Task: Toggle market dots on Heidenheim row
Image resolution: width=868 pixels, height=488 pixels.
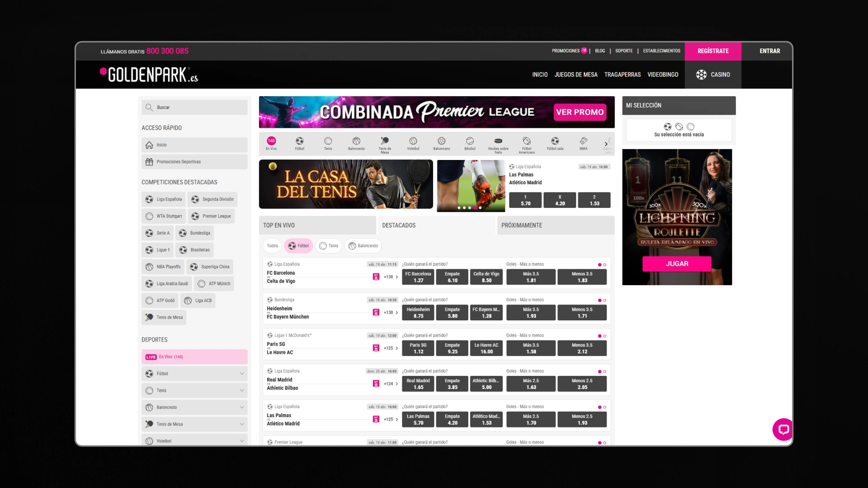Action: pos(602,300)
